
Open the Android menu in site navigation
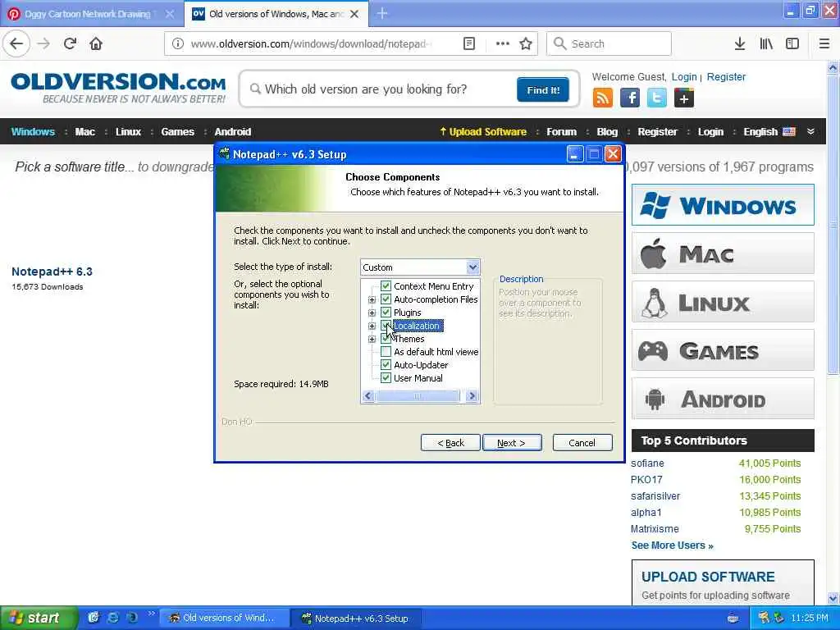coord(232,131)
